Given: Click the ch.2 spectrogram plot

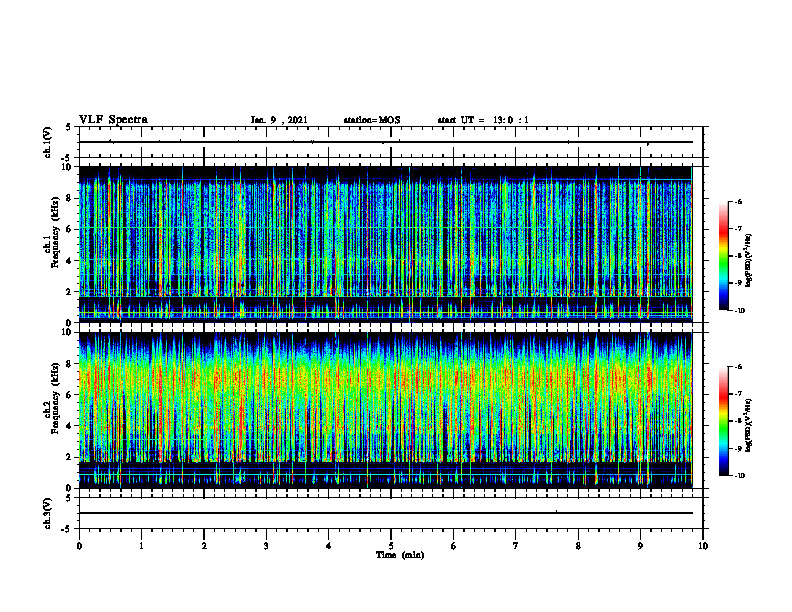Looking at the screenshot, I should [x=386, y=410].
